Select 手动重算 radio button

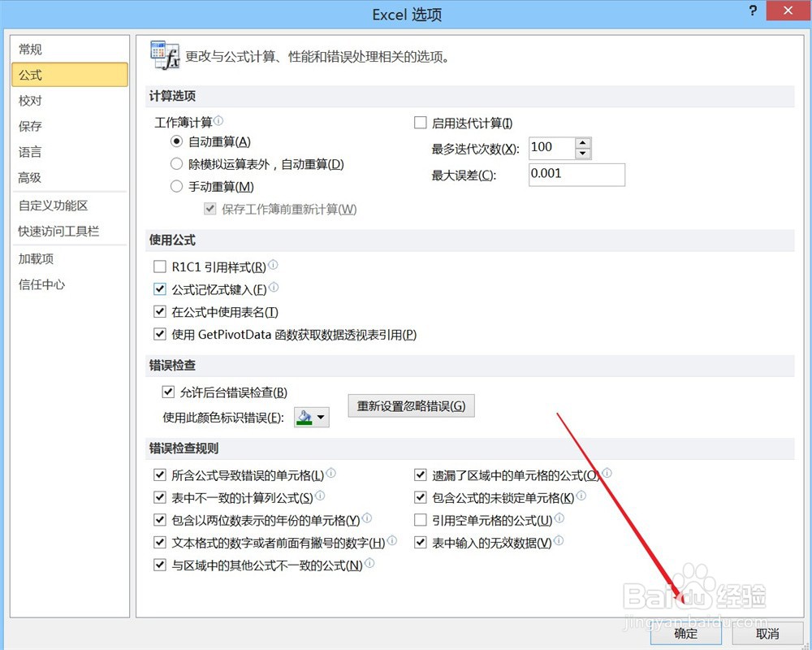[x=176, y=186]
